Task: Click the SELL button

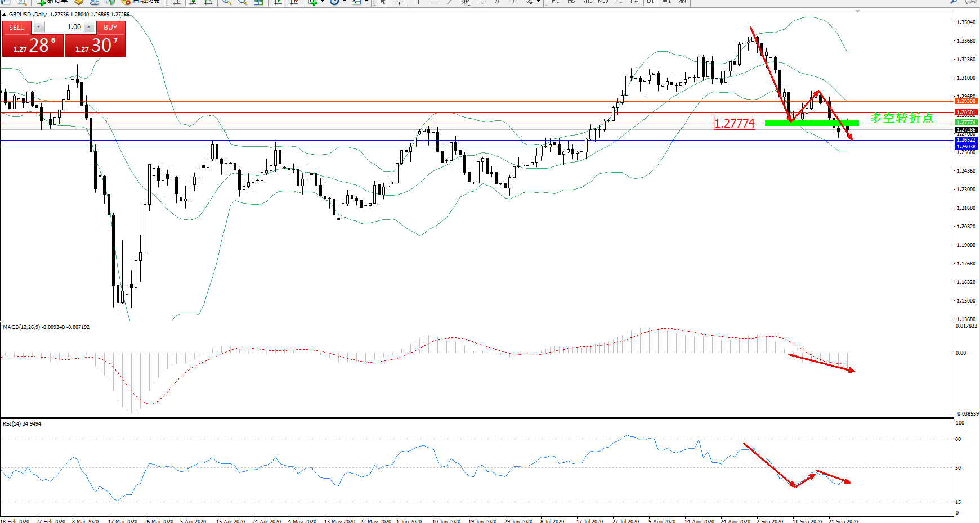Action: pyautogui.click(x=16, y=27)
